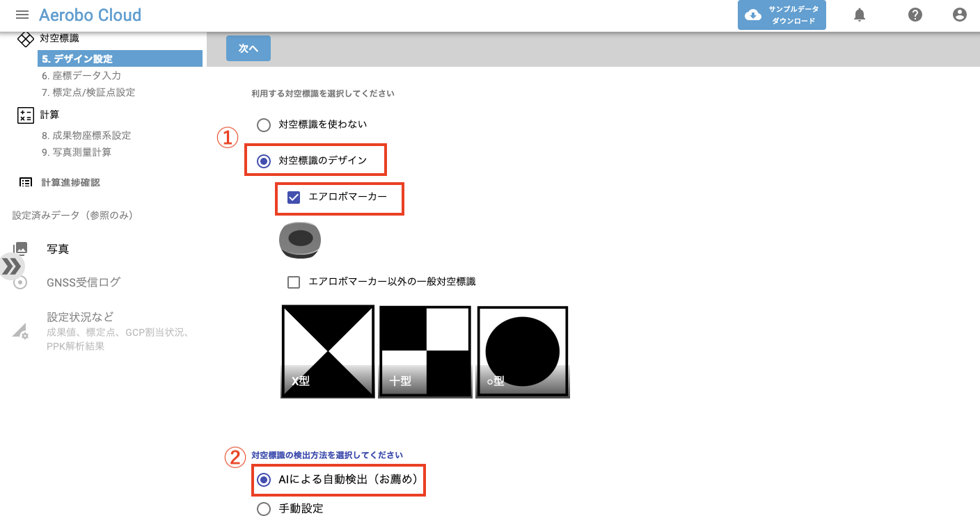This screenshot has width=980, height=532.
Task: Select 手動設定 radio button
Action: pos(264,509)
